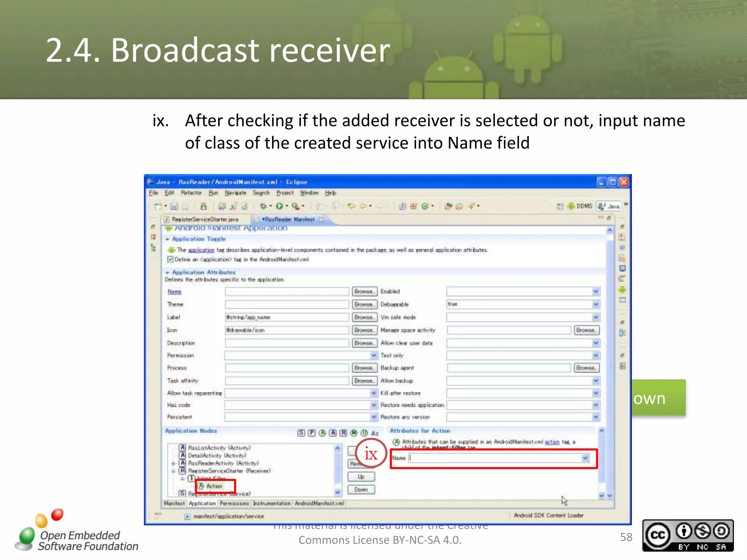Close the RssReader Manifest editor tab
This screenshot has height=560, width=747.
coord(321,219)
